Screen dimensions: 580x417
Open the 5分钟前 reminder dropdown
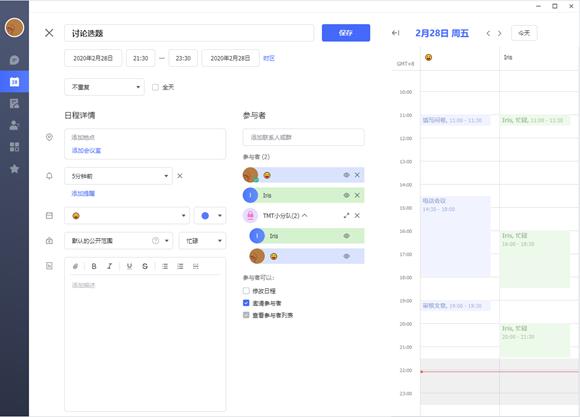coord(118,176)
